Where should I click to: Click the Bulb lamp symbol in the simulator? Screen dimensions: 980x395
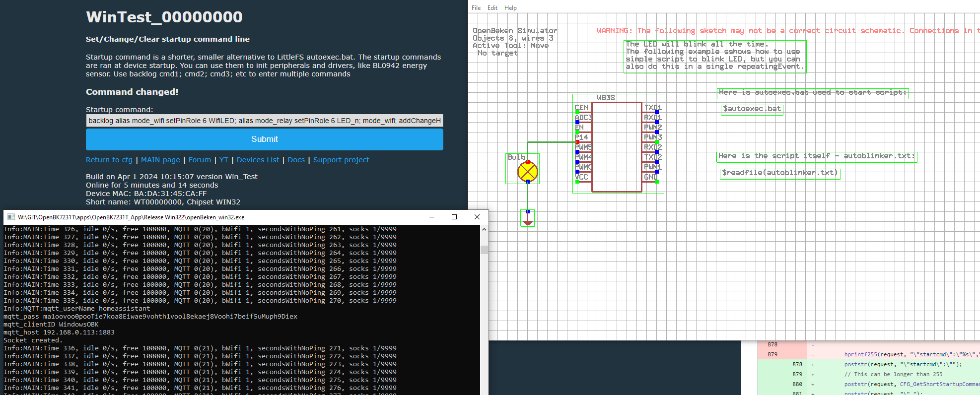pos(527,172)
